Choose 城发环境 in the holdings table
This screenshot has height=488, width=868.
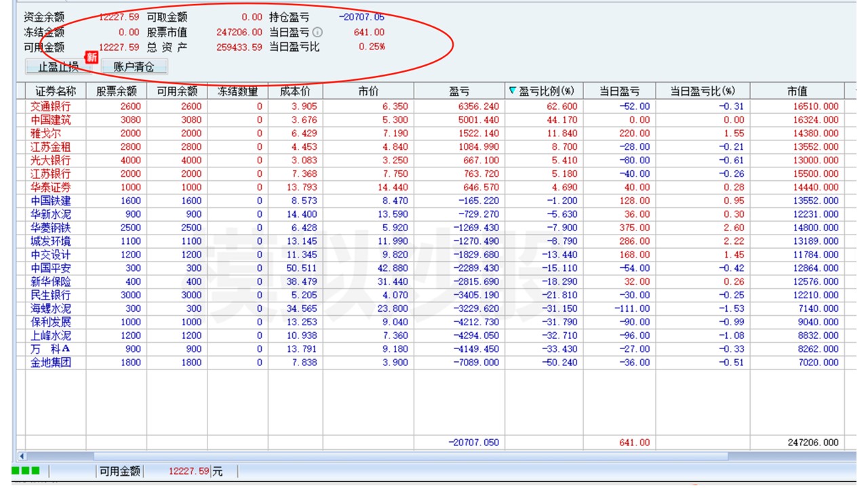click(51, 241)
